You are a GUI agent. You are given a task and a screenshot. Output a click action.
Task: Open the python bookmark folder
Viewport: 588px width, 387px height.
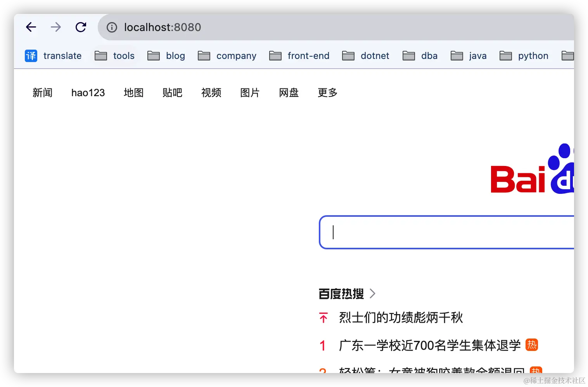524,56
